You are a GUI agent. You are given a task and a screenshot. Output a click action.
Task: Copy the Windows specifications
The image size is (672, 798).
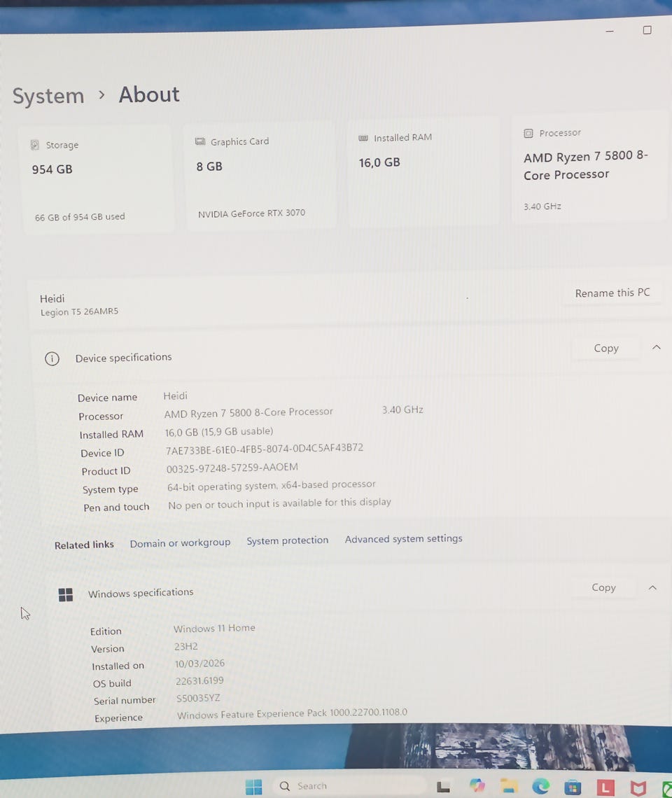pyautogui.click(x=604, y=587)
